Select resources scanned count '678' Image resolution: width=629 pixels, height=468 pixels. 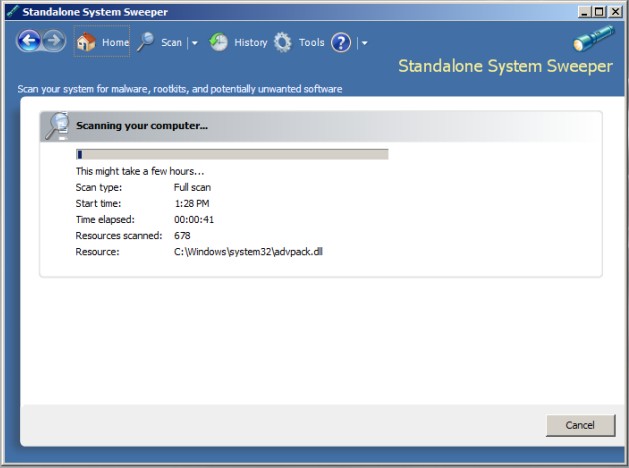[182, 236]
